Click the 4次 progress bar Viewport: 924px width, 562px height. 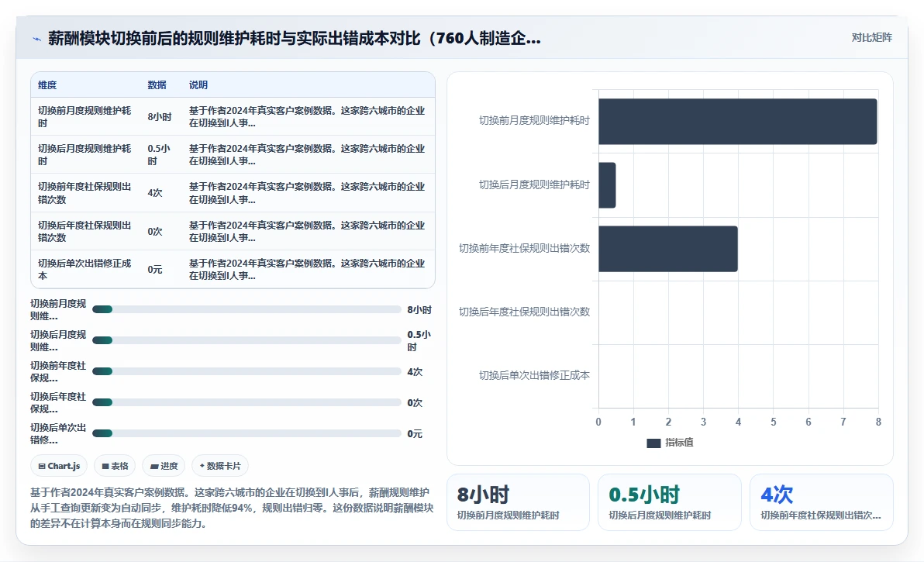click(247, 372)
